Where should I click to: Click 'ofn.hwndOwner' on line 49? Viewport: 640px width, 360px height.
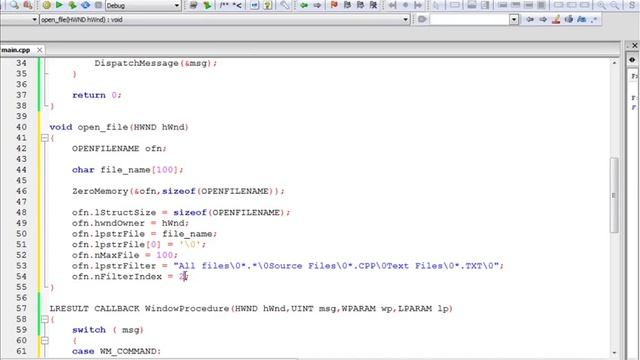click(108, 223)
